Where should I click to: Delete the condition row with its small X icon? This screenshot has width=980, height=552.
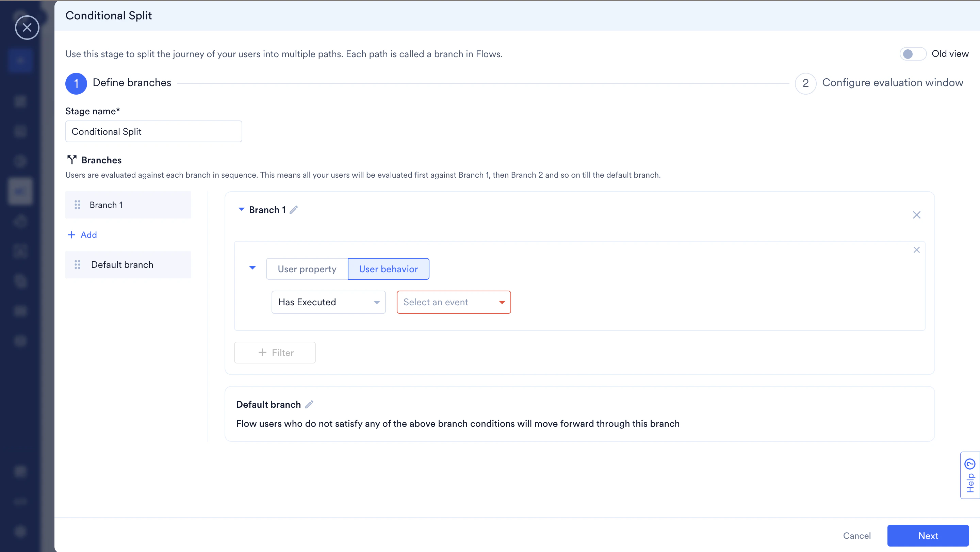point(917,249)
